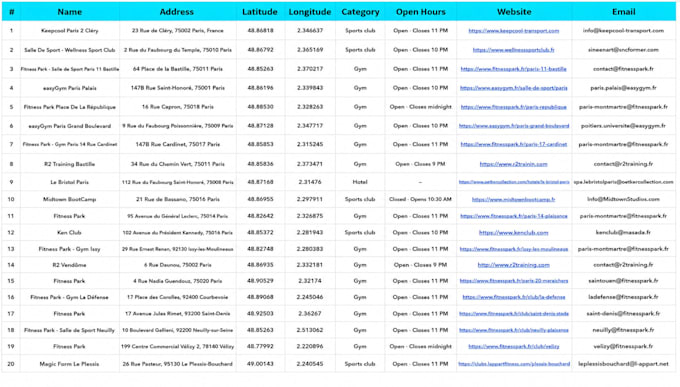The height and width of the screenshot is (387, 680).
Task: Open the R2 Vendôme r2training.com link
Action: 513,265
